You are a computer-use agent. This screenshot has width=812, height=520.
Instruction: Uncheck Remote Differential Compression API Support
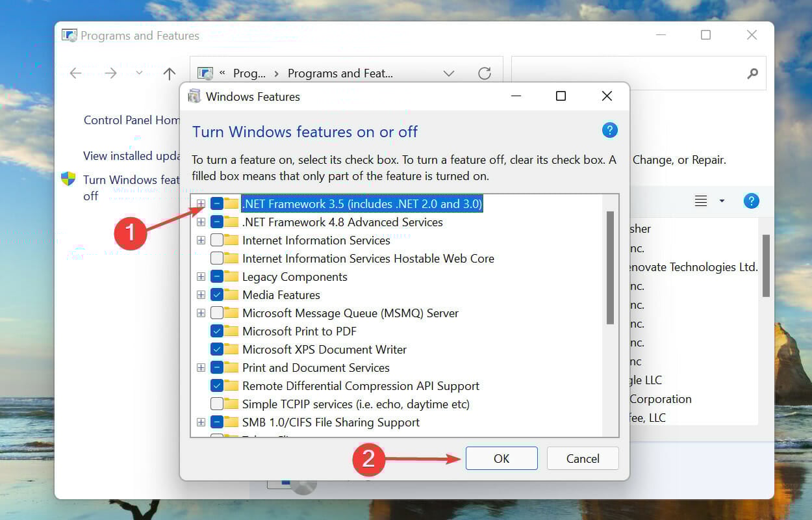(x=217, y=385)
